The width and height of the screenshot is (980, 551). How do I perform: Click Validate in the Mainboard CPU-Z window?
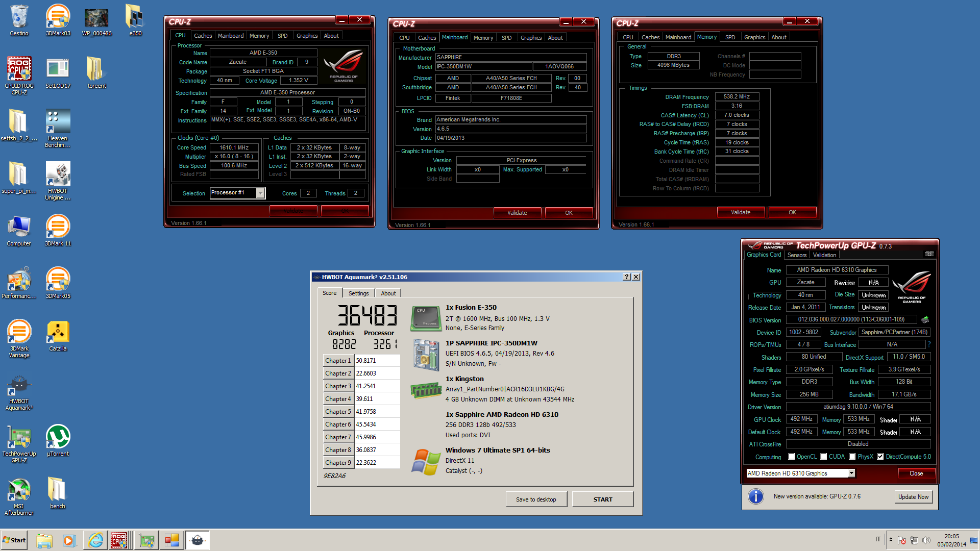click(x=517, y=213)
